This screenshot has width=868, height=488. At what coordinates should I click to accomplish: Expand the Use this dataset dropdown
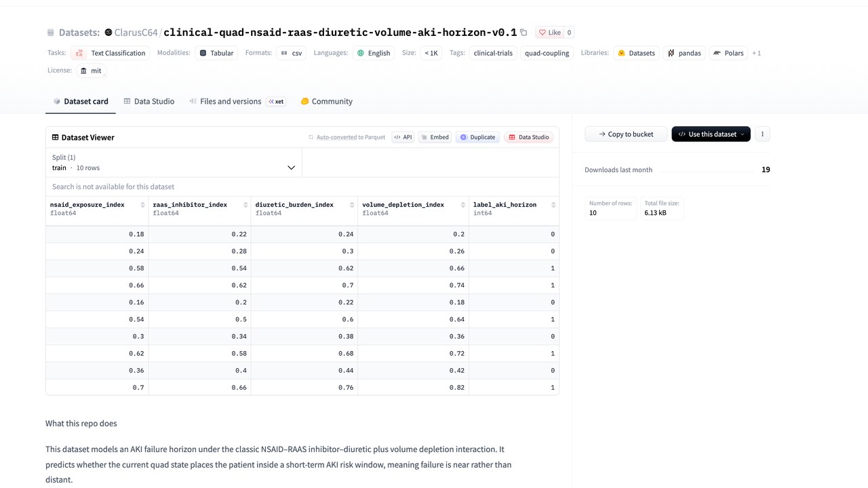(711, 134)
